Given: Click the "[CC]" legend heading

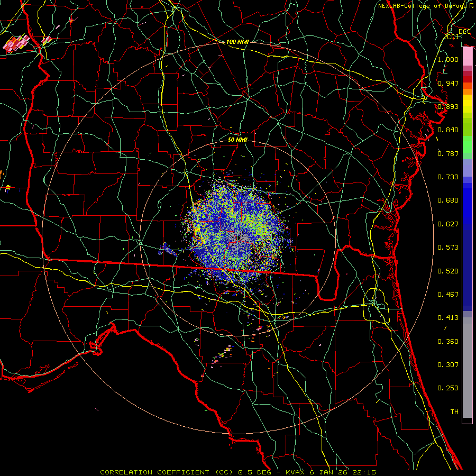Looking at the screenshot, I should (452, 36).
